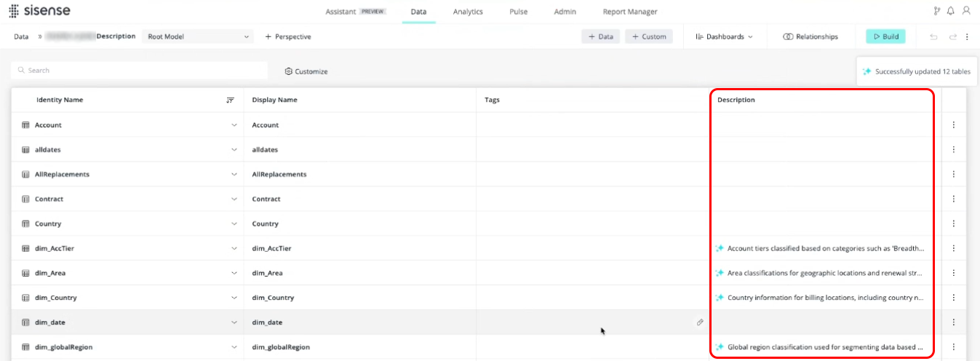Screen dimensions: 980x361
Task: Expand the dim_AccTier table row
Action: pos(234,249)
